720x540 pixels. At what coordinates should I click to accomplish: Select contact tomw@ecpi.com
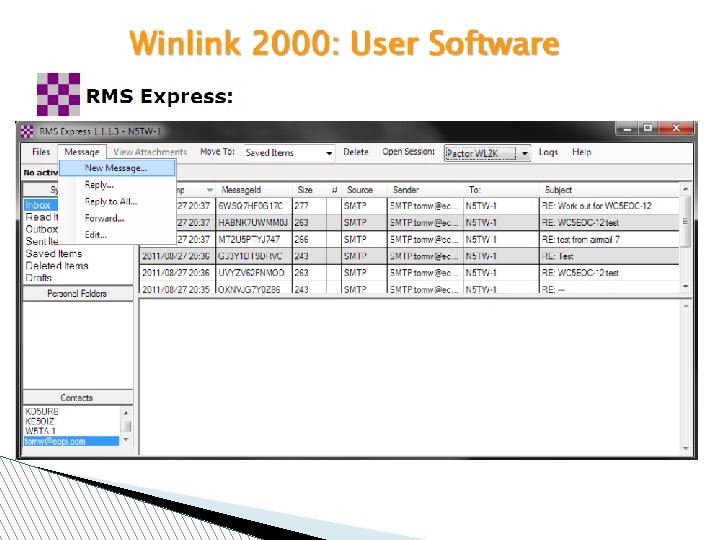[x=71, y=441]
